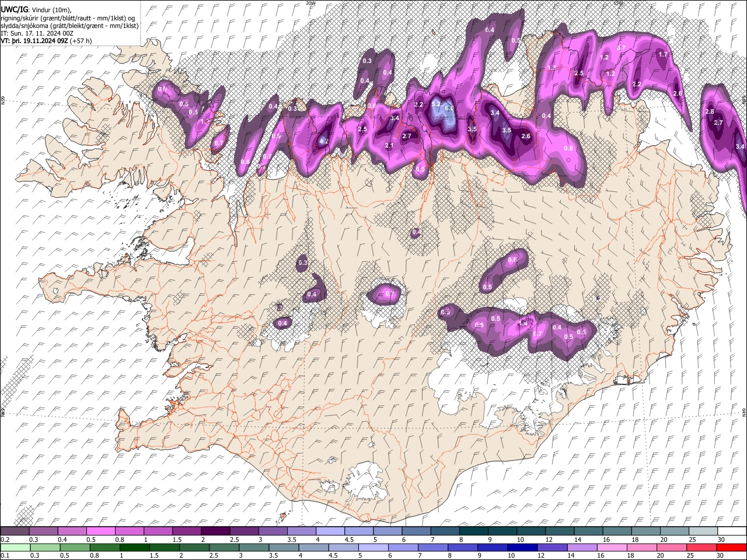Click the 1.7 value in the northeast band
The width and height of the screenshot is (747, 560).
(663, 54)
